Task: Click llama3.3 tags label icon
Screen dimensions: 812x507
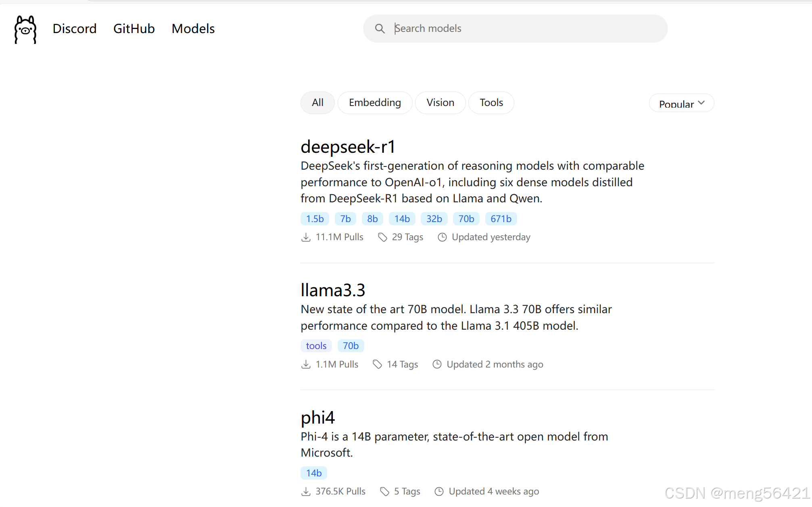Action: (x=377, y=364)
